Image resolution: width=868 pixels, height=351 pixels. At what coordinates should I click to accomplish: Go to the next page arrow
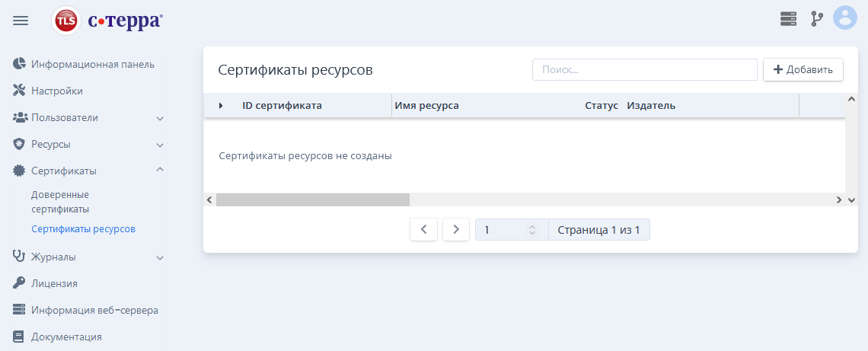pos(456,229)
